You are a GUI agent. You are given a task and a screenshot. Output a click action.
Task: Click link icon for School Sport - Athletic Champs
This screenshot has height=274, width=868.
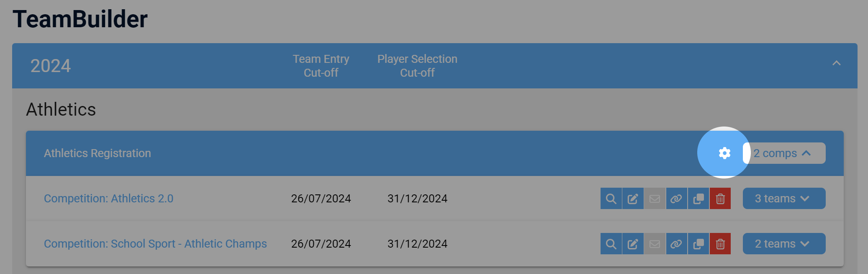pyautogui.click(x=676, y=244)
